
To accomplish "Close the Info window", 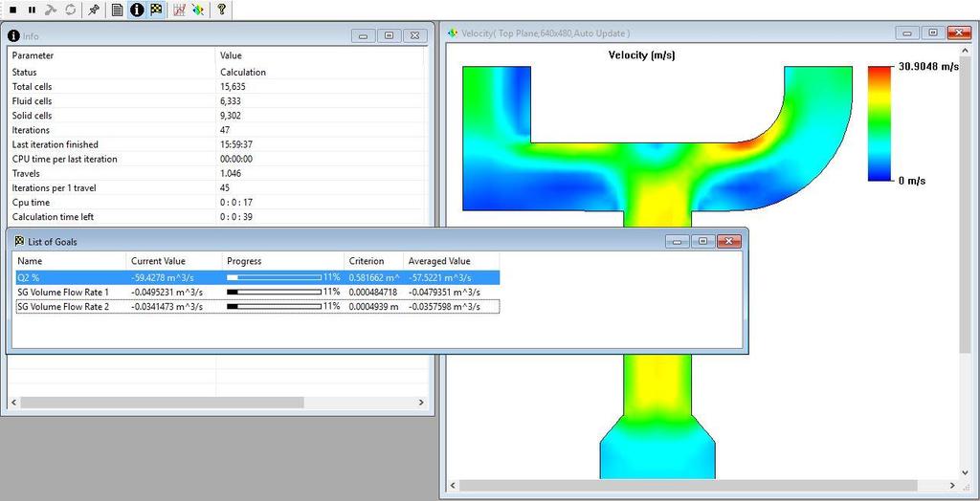I will [415, 35].
